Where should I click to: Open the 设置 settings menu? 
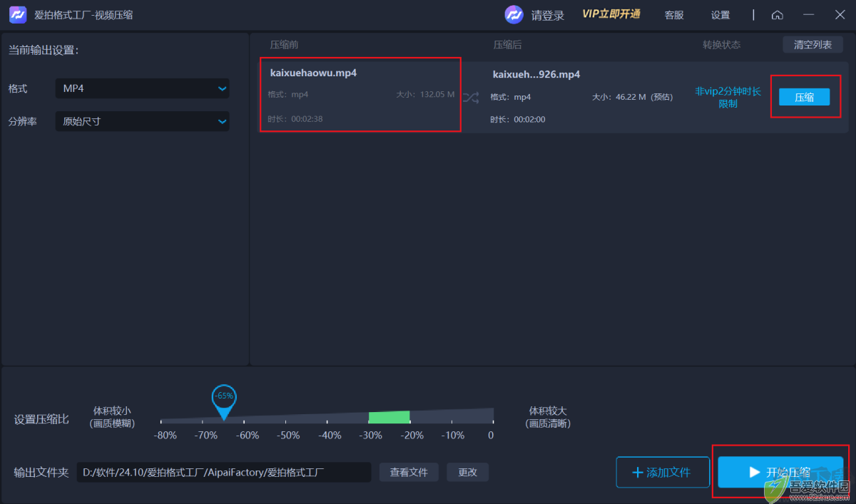pos(720,15)
